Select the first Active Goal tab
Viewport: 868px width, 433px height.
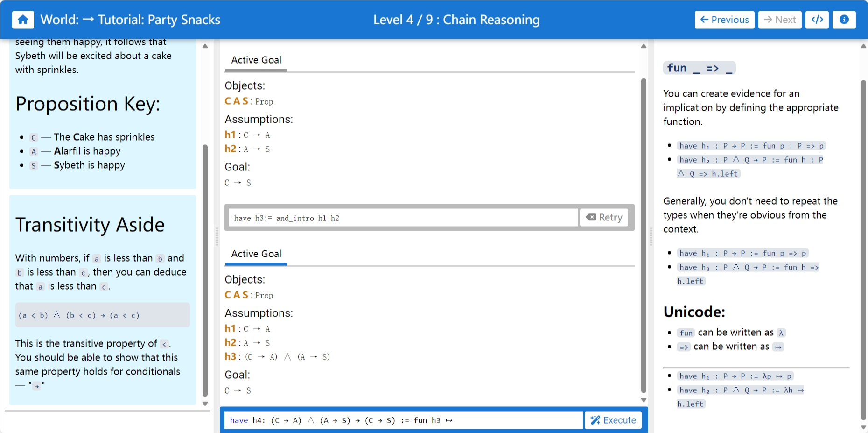256,60
